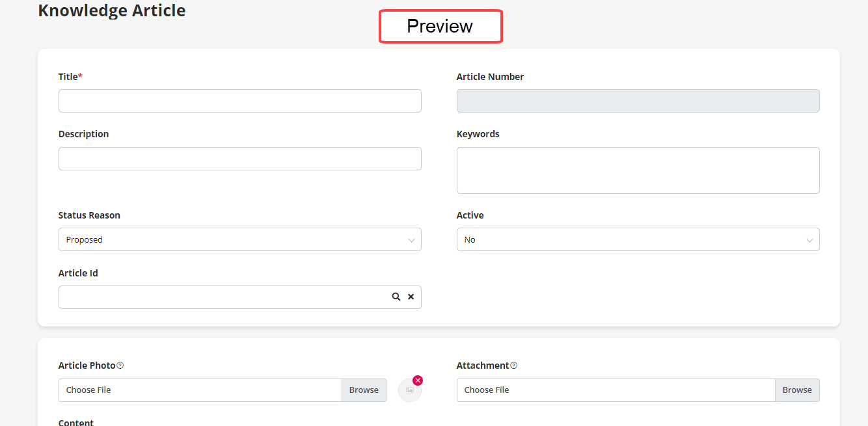The image size is (868, 426).
Task: Click the Attachment Choose File box
Action: pos(616,390)
